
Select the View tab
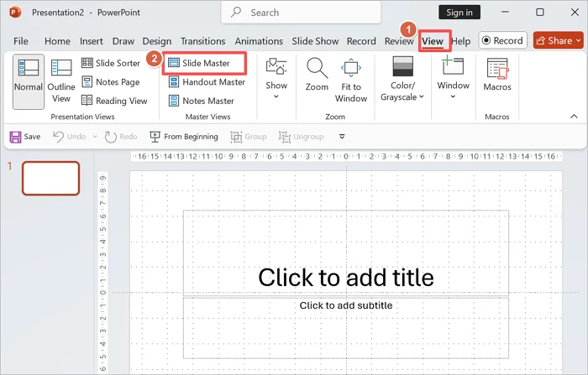(433, 41)
